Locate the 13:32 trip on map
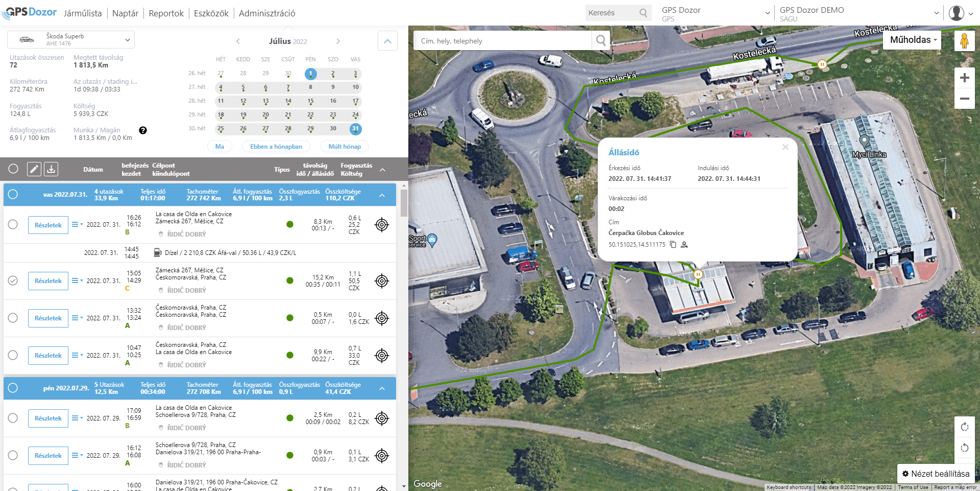The height and width of the screenshot is (491, 980). (382, 318)
